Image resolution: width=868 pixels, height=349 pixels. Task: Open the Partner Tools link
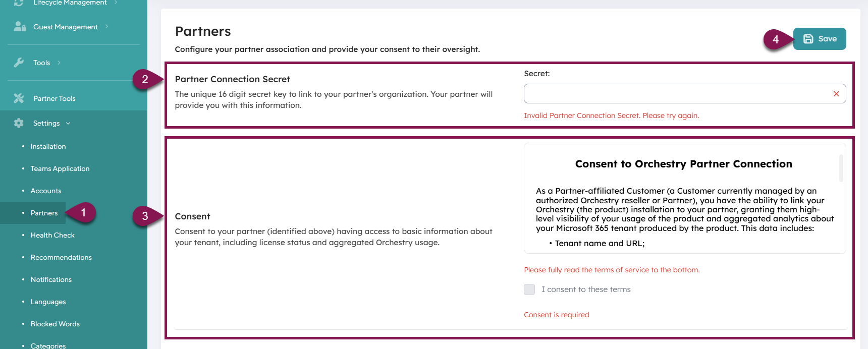tap(54, 98)
